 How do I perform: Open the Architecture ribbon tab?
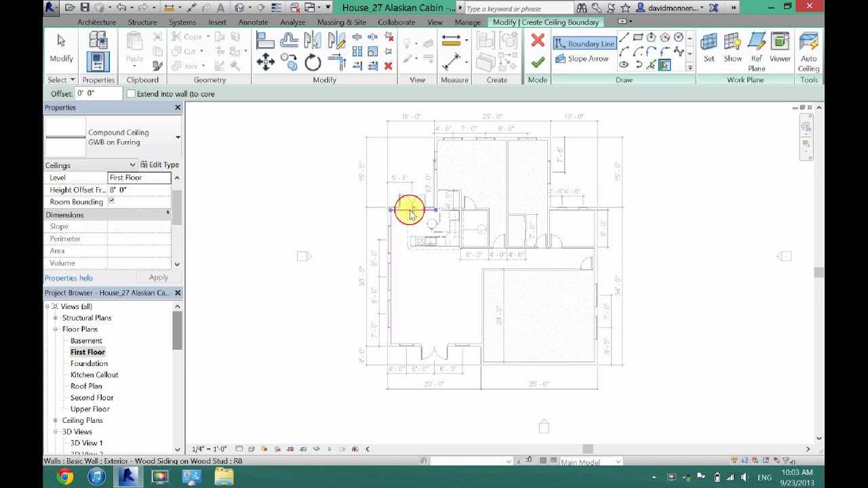[x=96, y=22]
